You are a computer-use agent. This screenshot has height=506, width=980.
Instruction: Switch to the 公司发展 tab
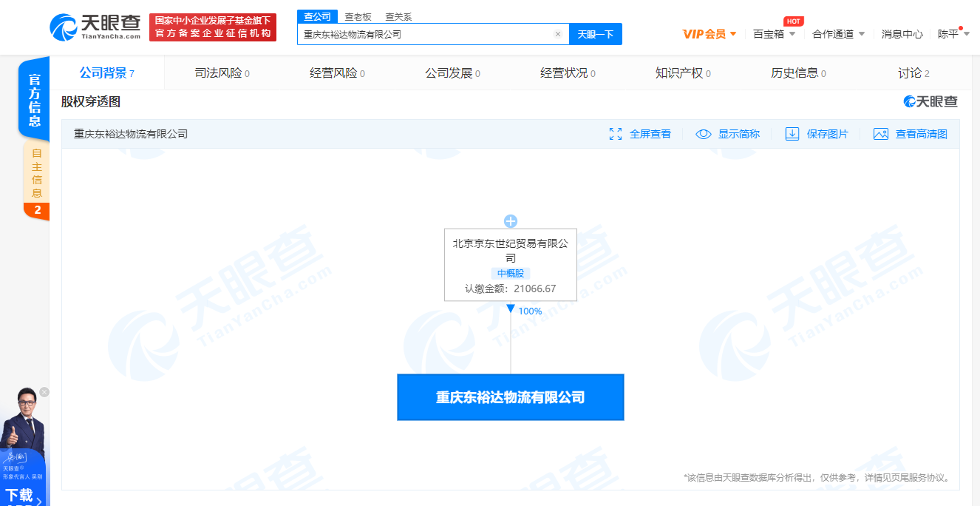click(452, 73)
